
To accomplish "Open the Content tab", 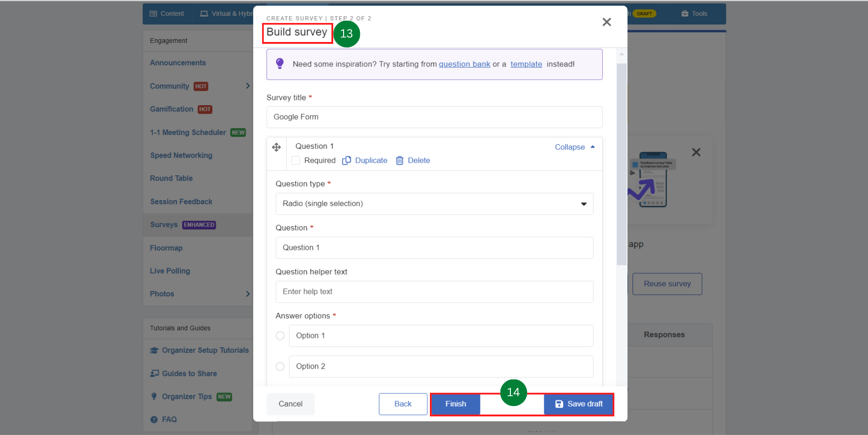I will (167, 14).
